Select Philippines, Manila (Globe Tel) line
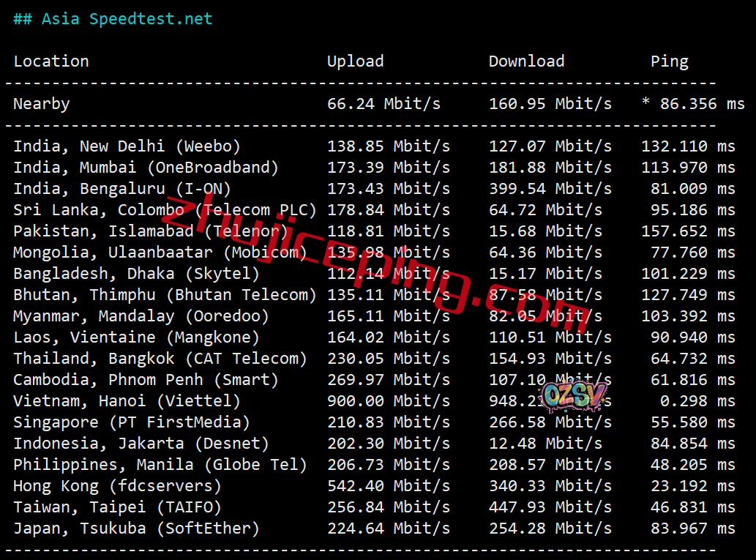Image resolution: width=756 pixels, height=560 pixels. (160, 465)
